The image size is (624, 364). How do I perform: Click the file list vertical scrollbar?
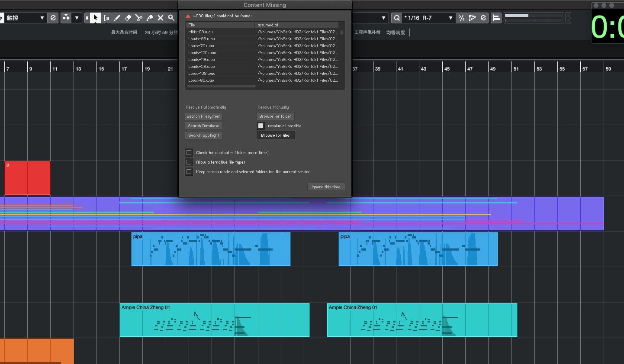pos(342,32)
